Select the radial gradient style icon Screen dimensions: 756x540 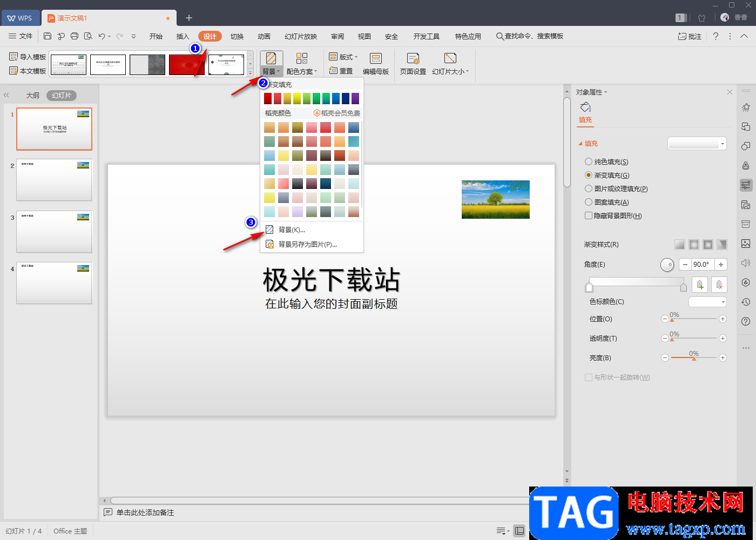point(694,245)
